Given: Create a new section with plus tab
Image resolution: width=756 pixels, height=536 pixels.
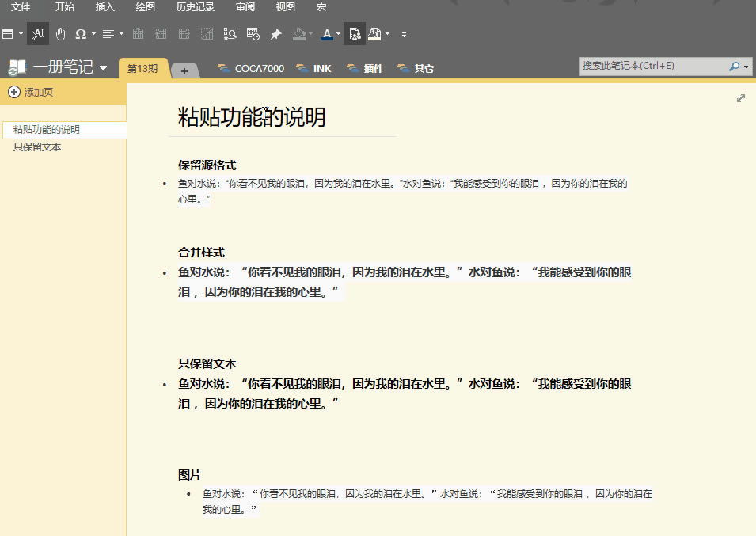Looking at the screenshot, I should [x=184, y=70].
